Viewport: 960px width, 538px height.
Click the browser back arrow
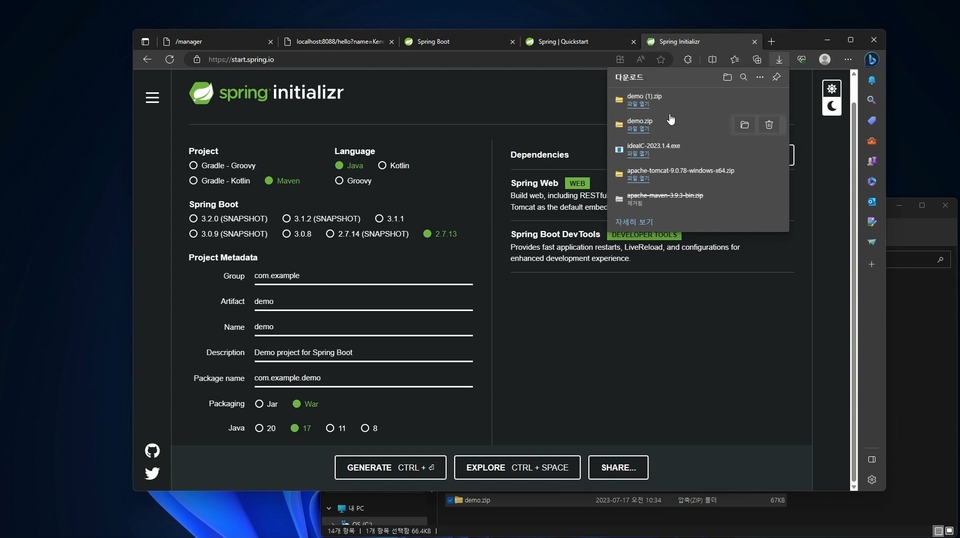(x=147, y=59)
